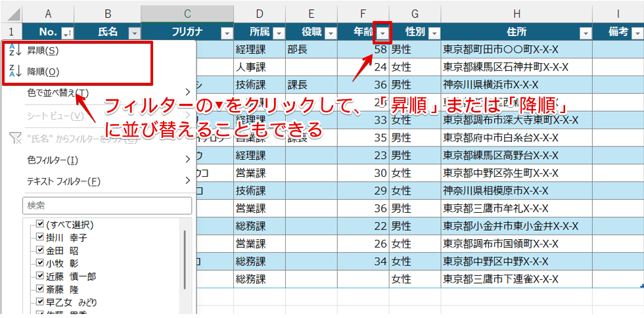This screenshot has width=644, height=318.
Task: Select column I header
Action: [x=618, y=14]
